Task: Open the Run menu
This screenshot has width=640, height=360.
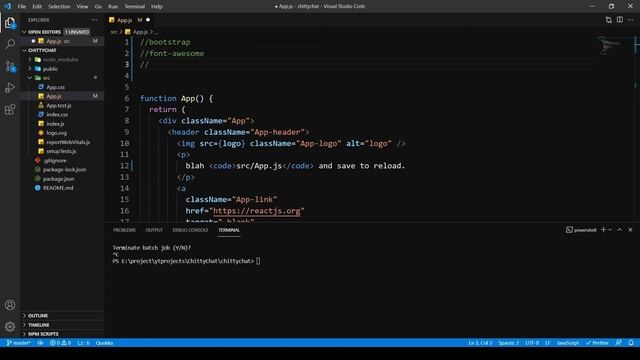Action: tap(113, 7)
